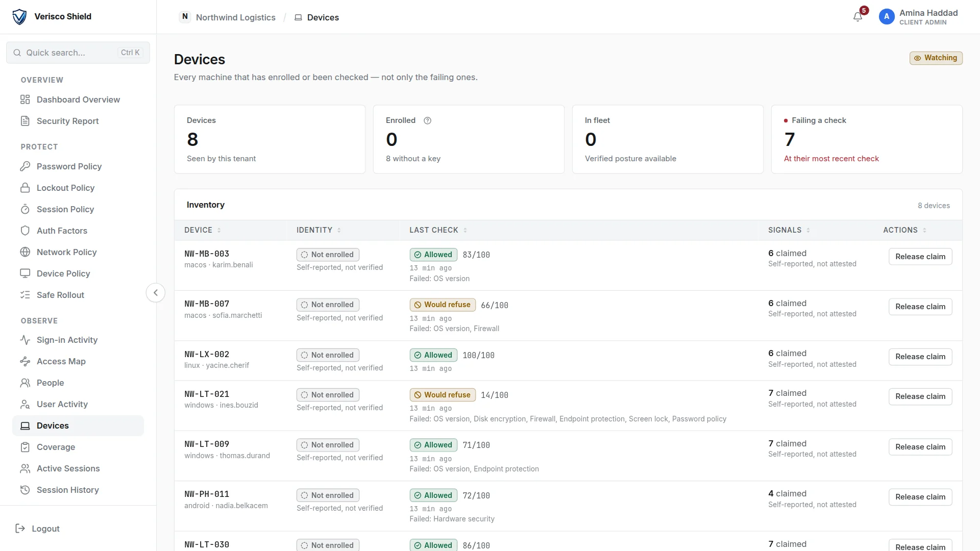Open the notifications bell

pos(857,17)
